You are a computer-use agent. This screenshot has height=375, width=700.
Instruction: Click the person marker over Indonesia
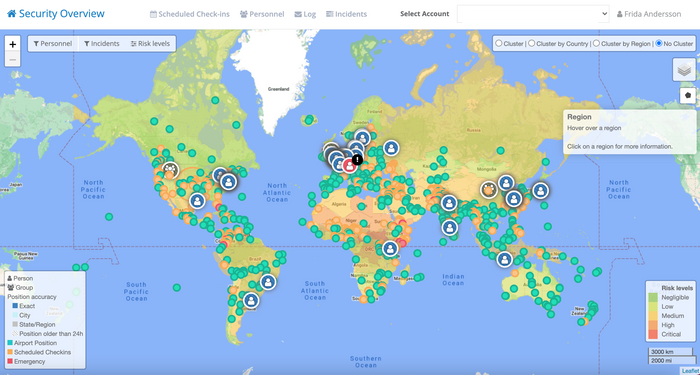click(x=504, y=259)
